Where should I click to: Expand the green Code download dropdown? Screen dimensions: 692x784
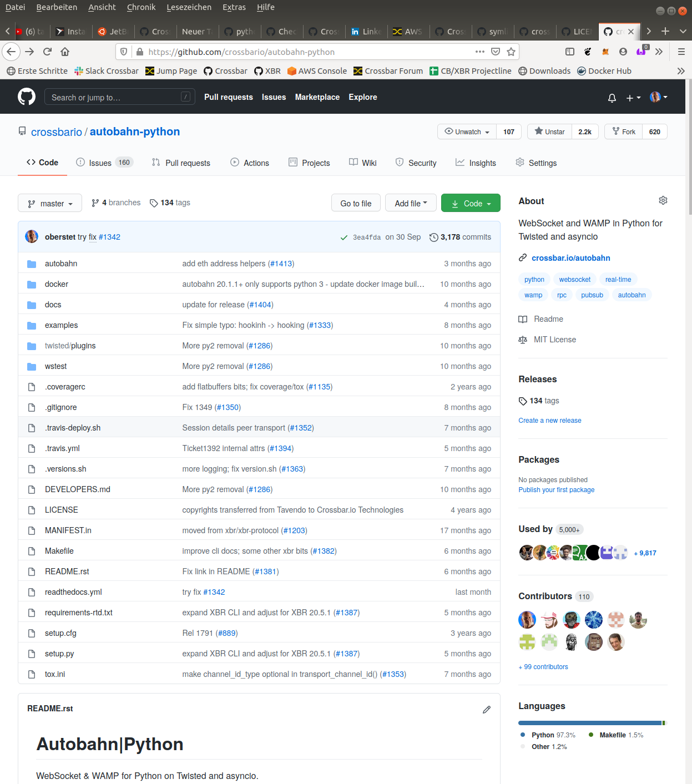pos(471,203)
